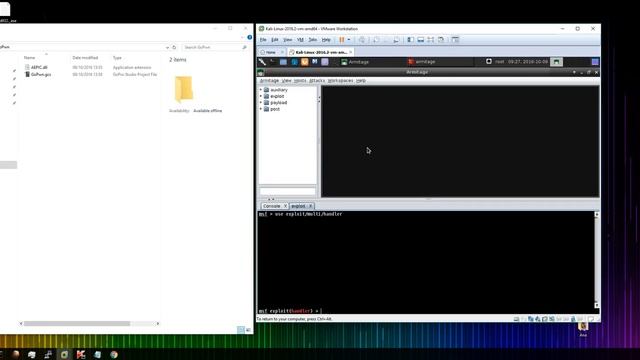Screen dimensions: 640x360
Task: Open Armitage Workspaces menu
Action: 340,81
